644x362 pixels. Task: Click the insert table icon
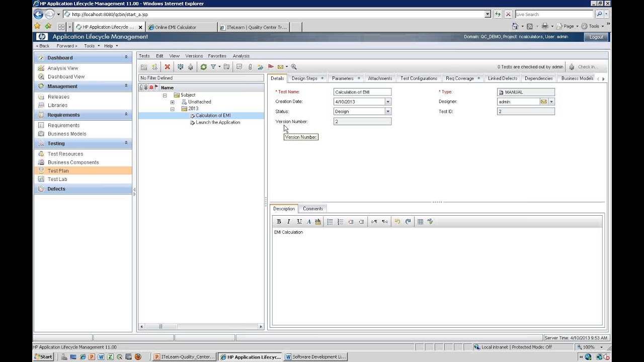420,221
